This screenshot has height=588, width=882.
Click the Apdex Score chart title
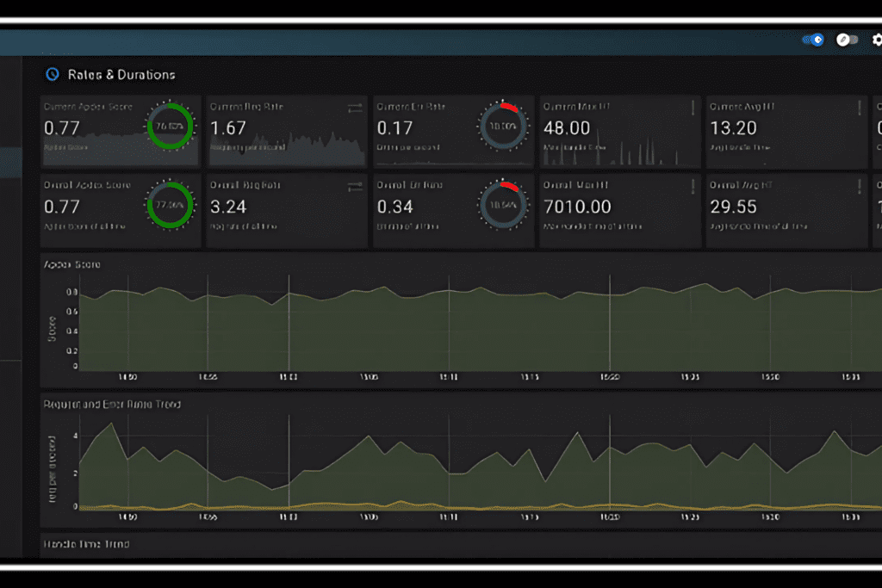tap(72, 264)
